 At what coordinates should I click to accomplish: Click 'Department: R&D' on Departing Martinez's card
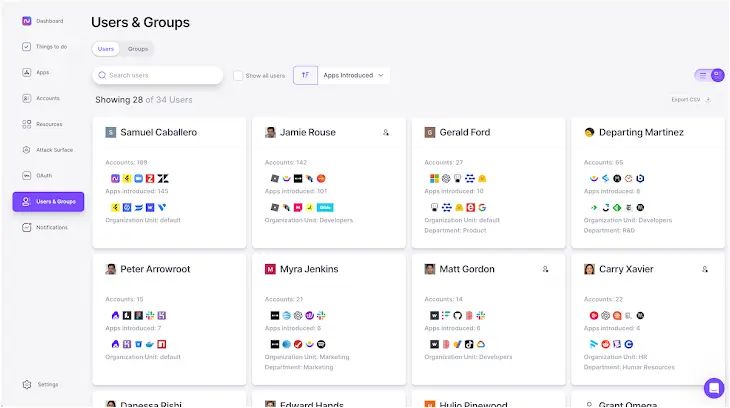pos(609,231)
